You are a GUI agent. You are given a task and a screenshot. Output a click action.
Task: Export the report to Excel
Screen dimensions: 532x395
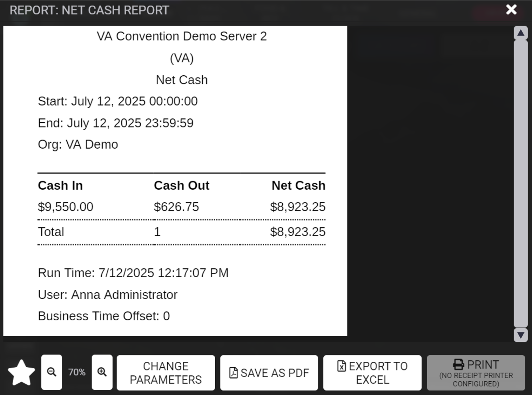tap(372, 373)
